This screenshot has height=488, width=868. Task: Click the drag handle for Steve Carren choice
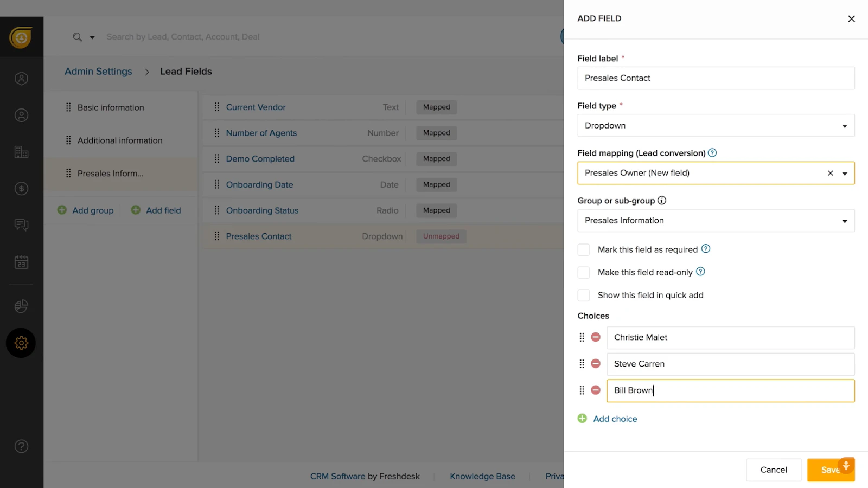tap(582, 364)
